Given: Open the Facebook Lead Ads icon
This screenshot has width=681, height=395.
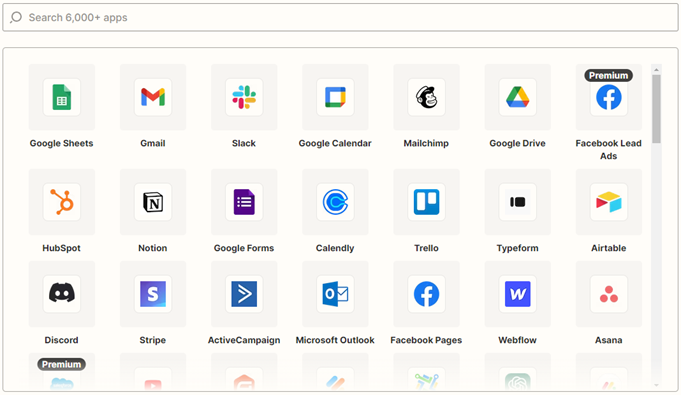Looking at the screenshot, I should pos(609,98).
